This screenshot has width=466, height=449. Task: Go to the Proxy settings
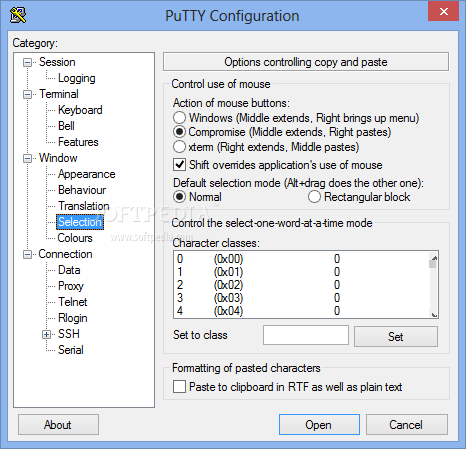pos(71,286)
